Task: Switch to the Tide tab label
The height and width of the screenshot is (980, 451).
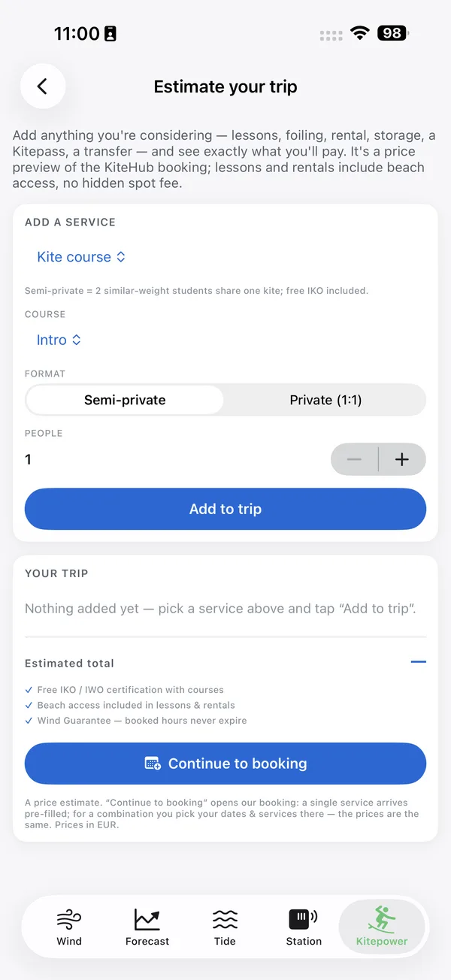Action: [225, 941]
